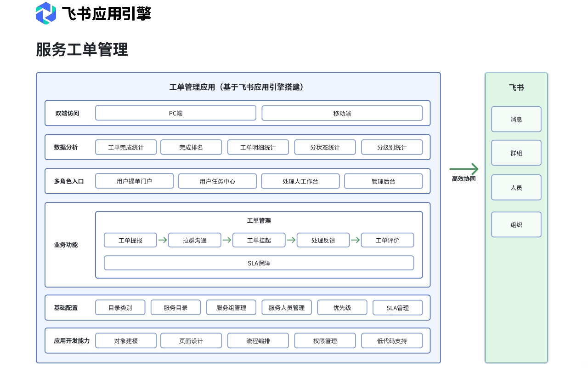588x368 pixels.
Task: Select the PC端 box
Action: pos(175,113)
